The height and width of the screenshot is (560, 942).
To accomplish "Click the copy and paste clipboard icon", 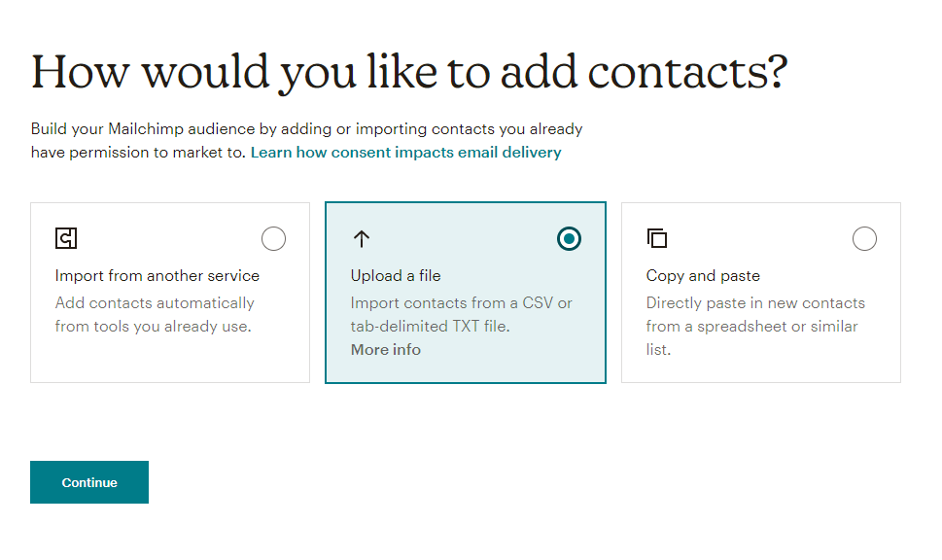I will click(657, 238).
